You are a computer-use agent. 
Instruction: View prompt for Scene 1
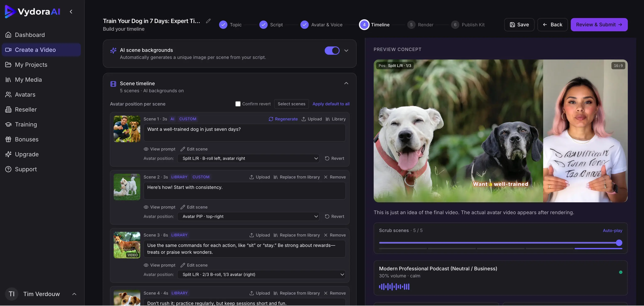[160, 149]
